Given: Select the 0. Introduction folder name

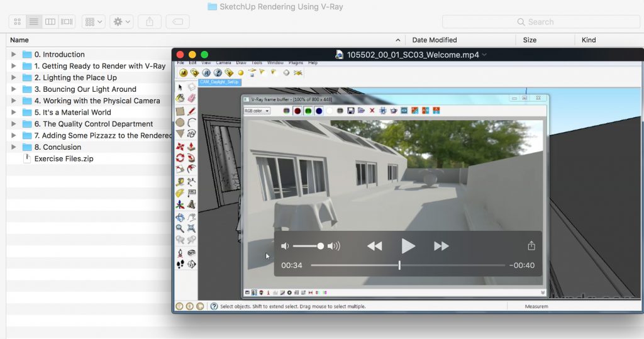Looking at the screenshot, I should (60, 54).
